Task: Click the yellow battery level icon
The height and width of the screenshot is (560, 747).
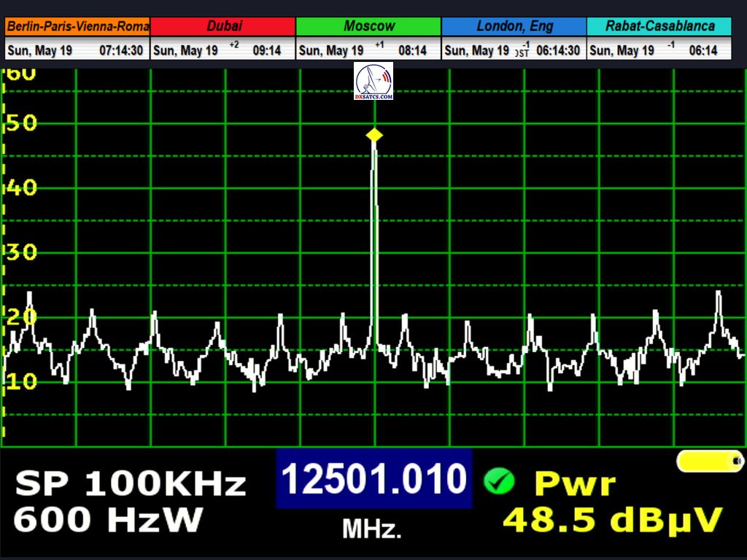Action: coord(709,461)
